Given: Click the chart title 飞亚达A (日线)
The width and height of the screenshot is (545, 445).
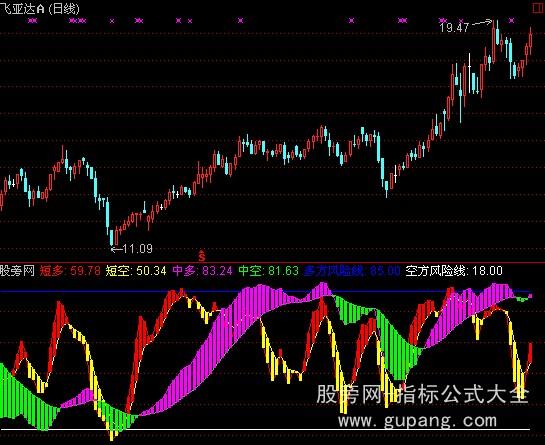Looking at the screenshot, I should pyautogui.click(x=40, y=8).
